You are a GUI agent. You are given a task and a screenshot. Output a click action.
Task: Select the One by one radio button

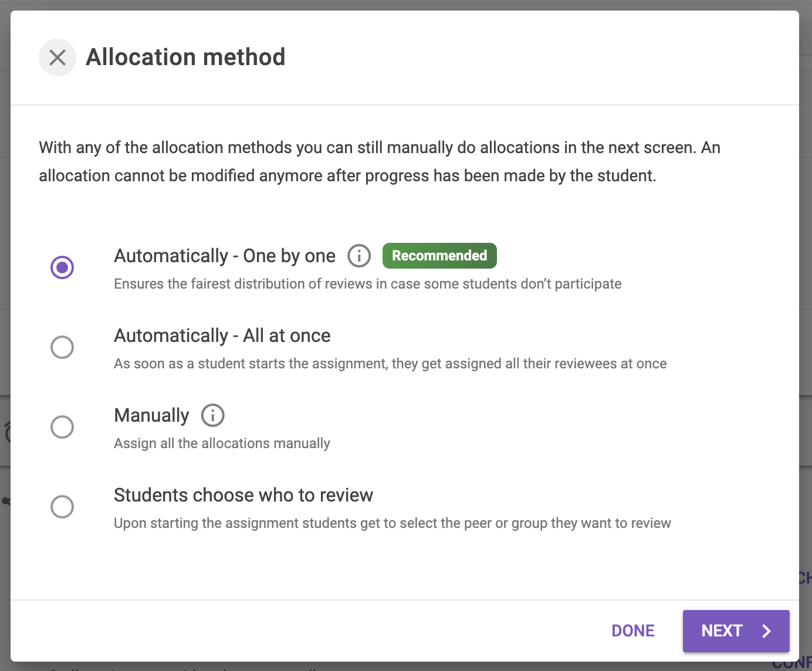click(62, 267)
